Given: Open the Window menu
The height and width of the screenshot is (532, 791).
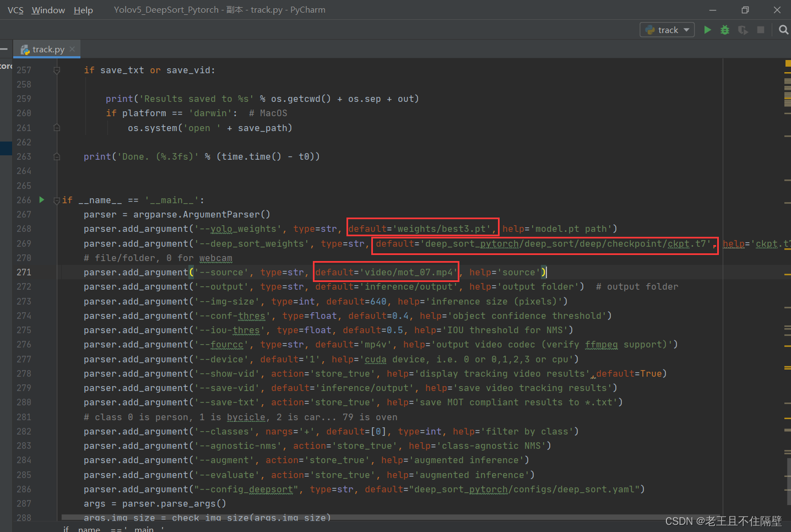Looking at the screenshot, I should coord(48,10).
